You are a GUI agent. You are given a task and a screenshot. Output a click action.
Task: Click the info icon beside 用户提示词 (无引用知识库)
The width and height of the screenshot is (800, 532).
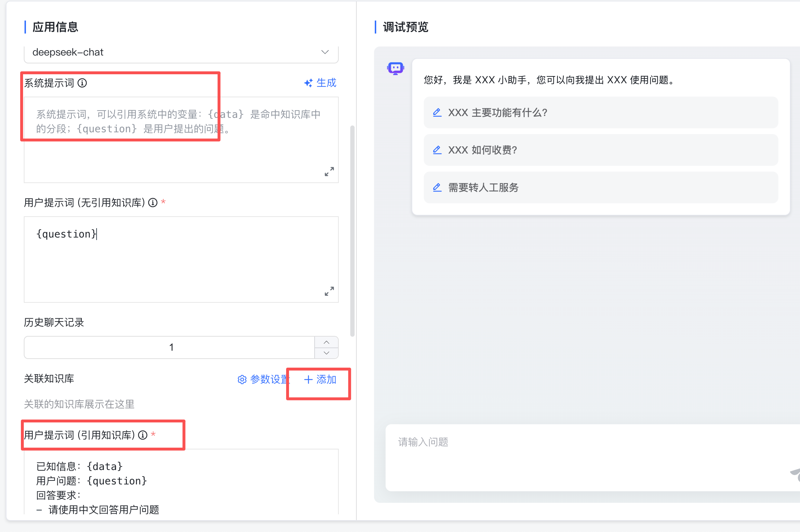tap(153, 203)
